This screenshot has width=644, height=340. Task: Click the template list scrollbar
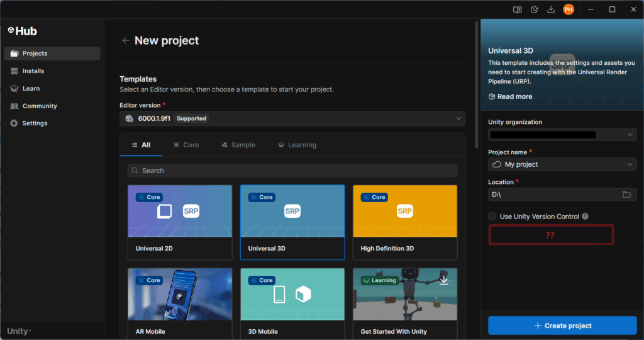[477, 85]
